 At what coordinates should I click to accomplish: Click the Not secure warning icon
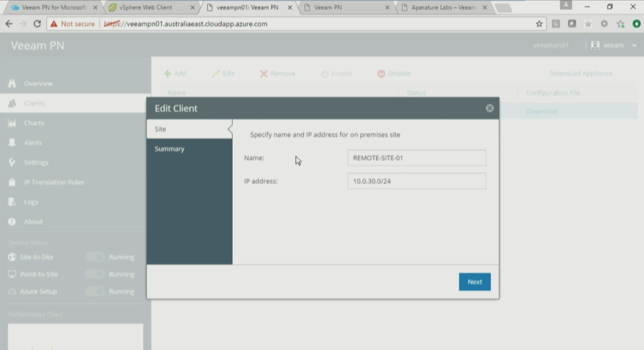pyautogui.click(x=54, y=24)
